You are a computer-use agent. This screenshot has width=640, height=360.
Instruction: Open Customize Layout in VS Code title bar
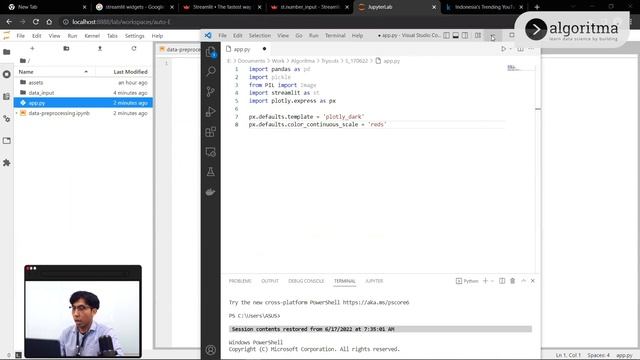point(478,36)
